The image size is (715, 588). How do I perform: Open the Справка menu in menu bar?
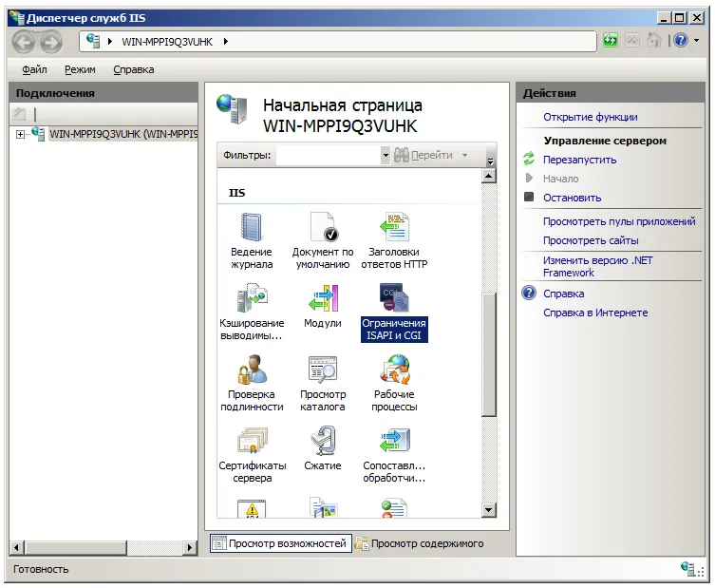(134, 69)
